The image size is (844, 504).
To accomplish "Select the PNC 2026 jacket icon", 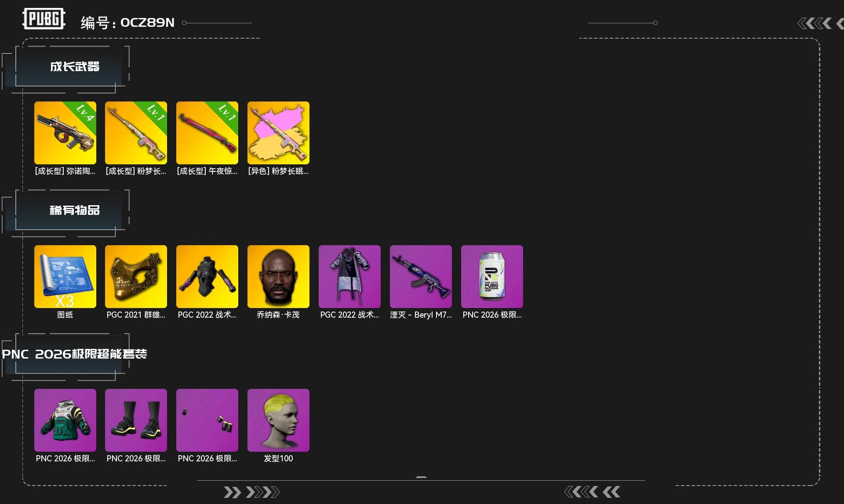I will click(x=65, y=420).
